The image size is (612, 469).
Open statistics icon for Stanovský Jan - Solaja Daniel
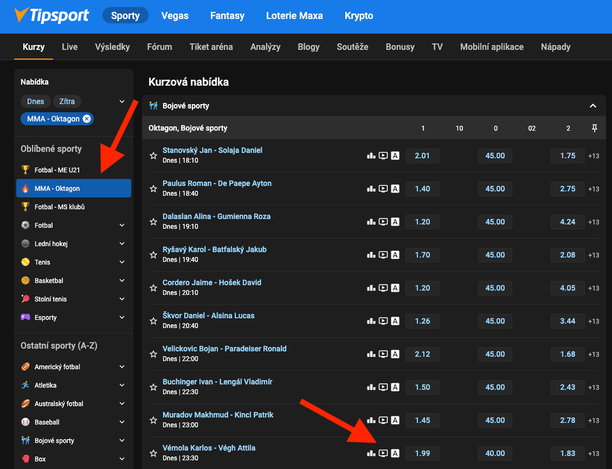pyautogui.click(x=371, y=156)
